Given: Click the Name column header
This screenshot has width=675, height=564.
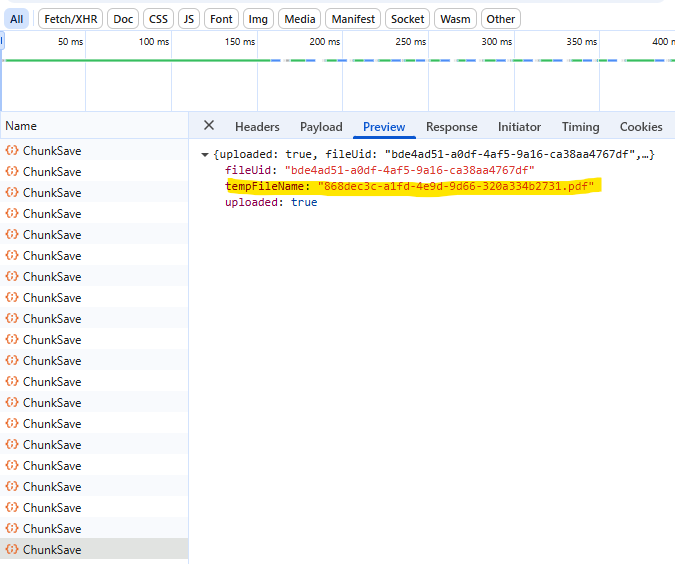Looking at the screenshot, I should coord(21,126).
